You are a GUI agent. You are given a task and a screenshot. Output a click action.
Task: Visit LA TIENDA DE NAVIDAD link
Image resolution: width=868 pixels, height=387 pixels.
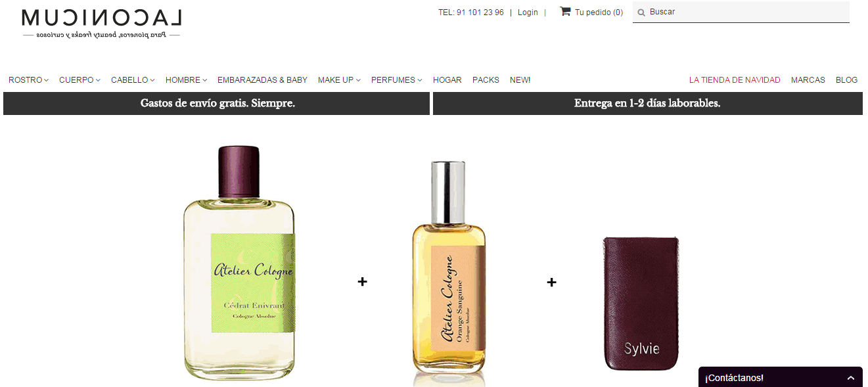[x=735, y=80]
